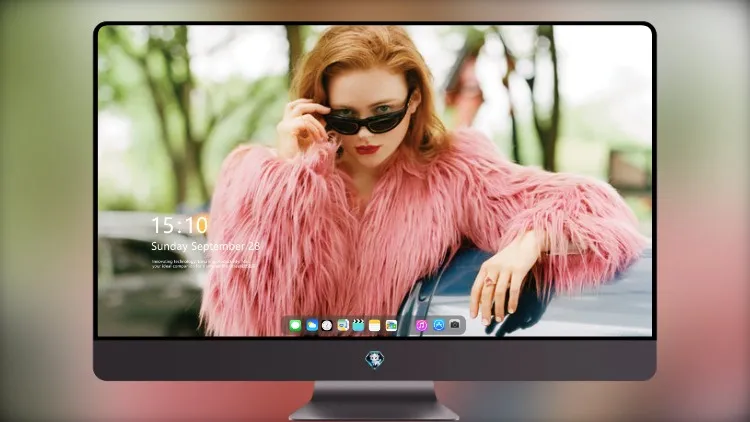Click the Sunday September 28 date text
Image resolution: width=750 pixels, height=422 pixels.
206,246
